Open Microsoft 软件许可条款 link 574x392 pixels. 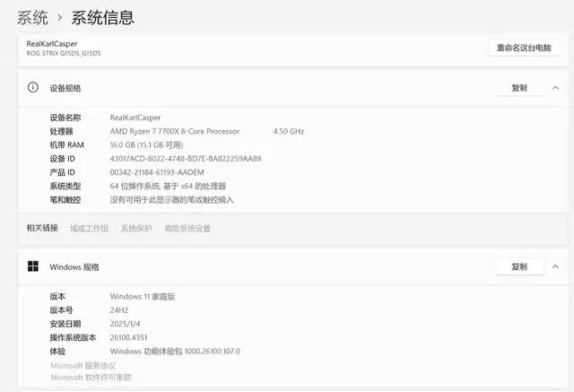[91, 378]
